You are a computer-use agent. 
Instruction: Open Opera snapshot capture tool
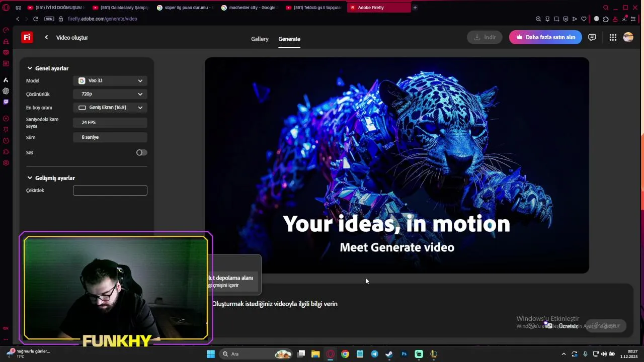click(x=556, y=19)
